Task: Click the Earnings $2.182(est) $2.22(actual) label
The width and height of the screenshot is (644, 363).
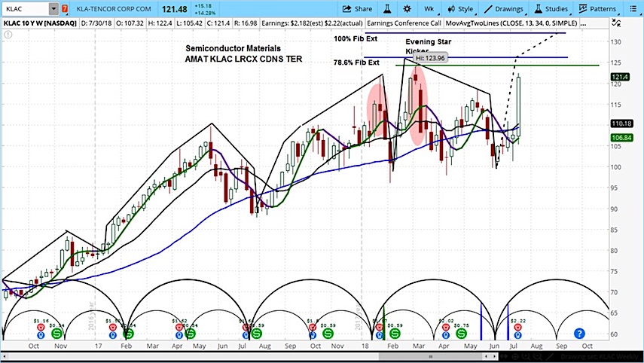Action: [x=312, y=23]
